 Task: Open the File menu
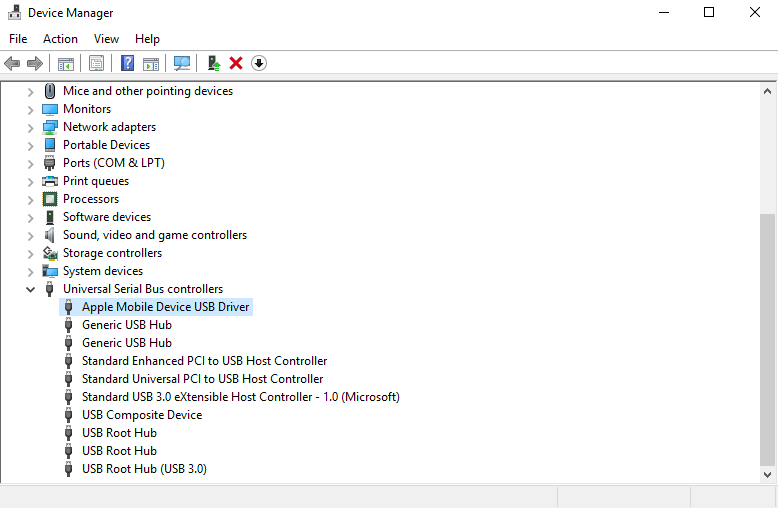18,39
